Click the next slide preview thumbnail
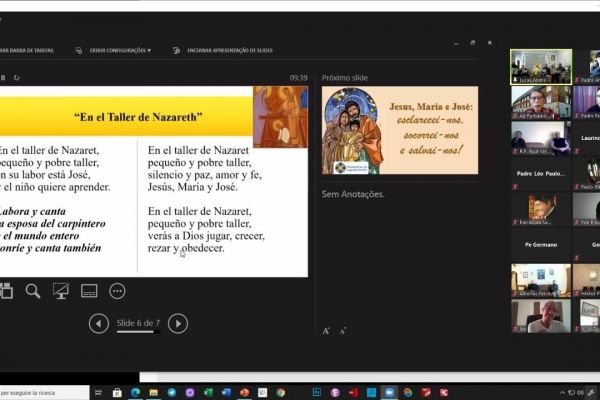The image size is (600, 400). (x=399, y=131)
